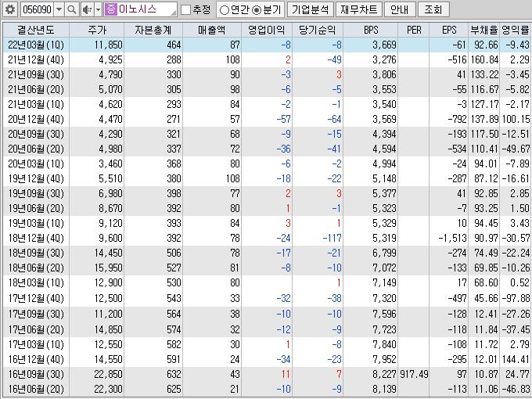Viewport: 532px width, 399px height.
Task: Click the 영익률 value 144.41
Action: pos(516,359)
